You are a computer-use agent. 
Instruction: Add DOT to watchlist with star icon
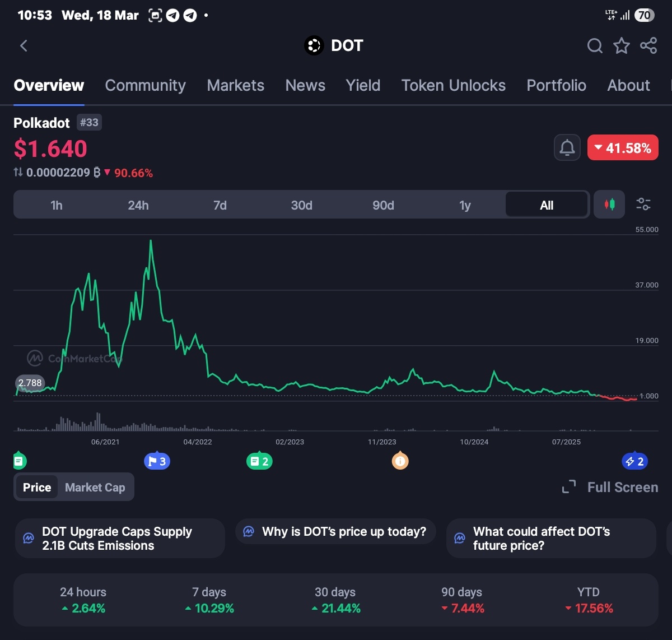[622, 46]
